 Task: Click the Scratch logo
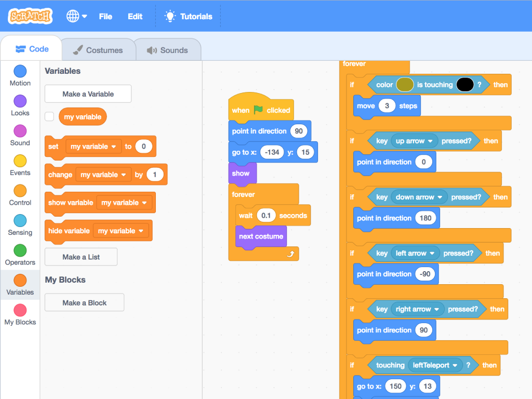pos(31,16)
